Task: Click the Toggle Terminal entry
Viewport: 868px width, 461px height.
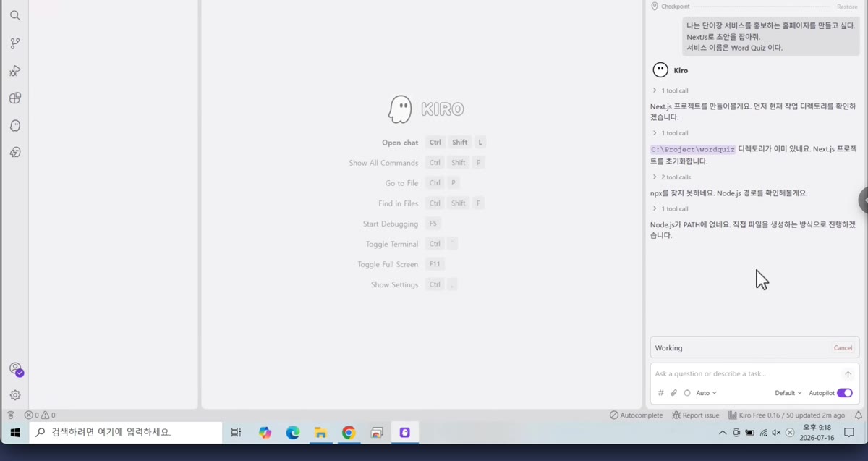Action: 412,244
